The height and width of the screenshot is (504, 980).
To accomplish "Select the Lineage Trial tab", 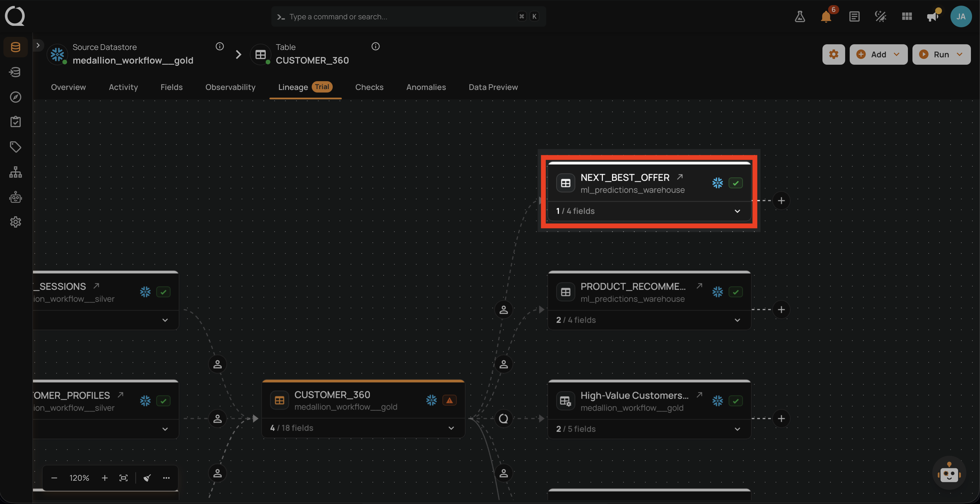I will click(x=305, y=87).
